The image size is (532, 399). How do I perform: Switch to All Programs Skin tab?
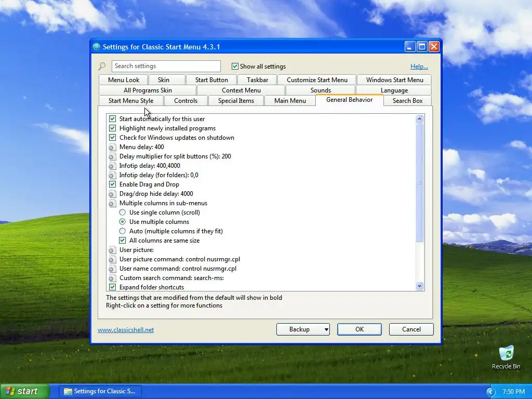(148, 90)
